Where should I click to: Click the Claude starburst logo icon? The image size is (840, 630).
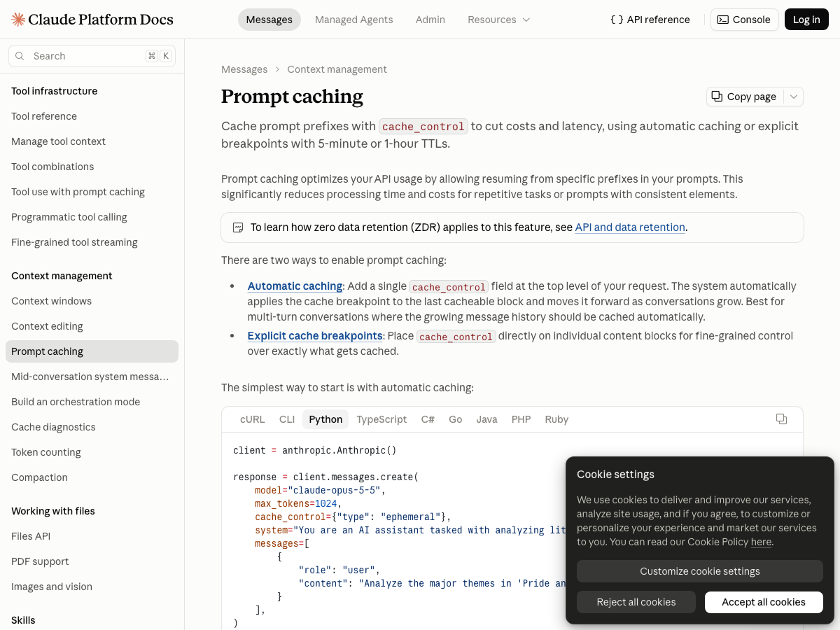19,20
